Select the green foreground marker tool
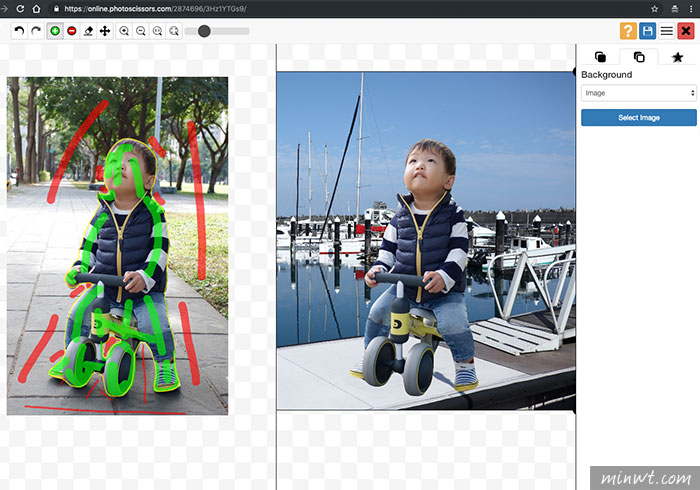The height and width of the screenshot is (490, 700). click(55, 31)
